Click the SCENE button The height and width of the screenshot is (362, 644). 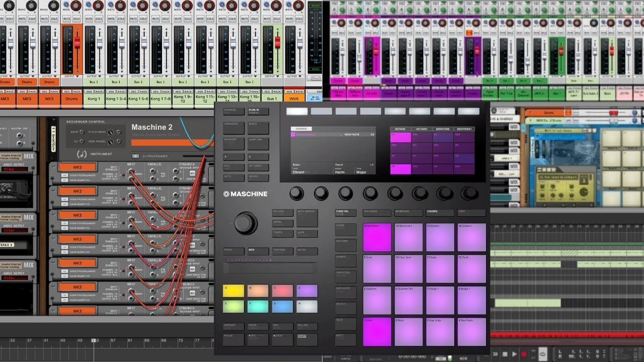click(x=346, y=229)
